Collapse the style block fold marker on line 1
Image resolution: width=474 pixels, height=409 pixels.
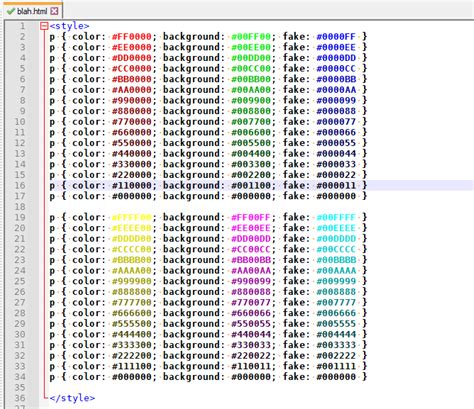(x=44, y=26)
